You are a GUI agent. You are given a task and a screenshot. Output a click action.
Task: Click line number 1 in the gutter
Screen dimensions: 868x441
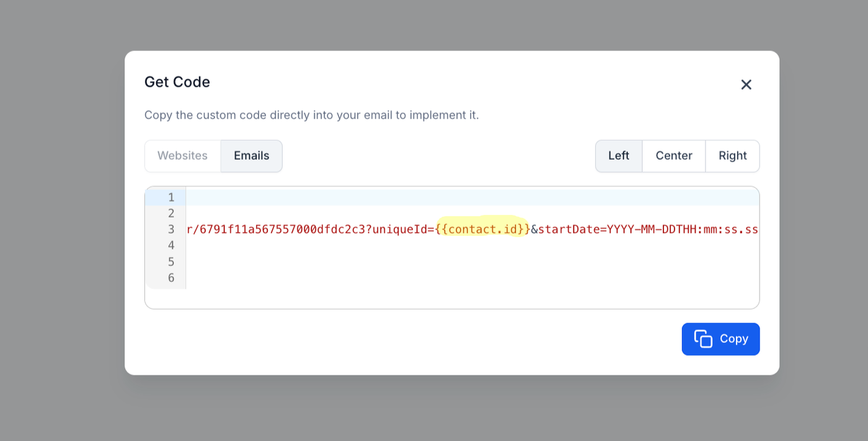coord(171,197)
